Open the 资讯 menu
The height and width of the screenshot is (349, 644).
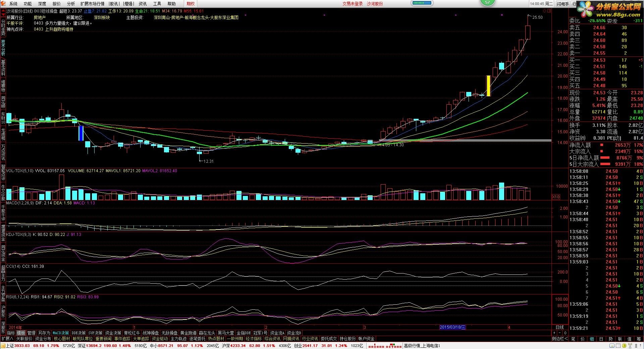tap(143, 4)
